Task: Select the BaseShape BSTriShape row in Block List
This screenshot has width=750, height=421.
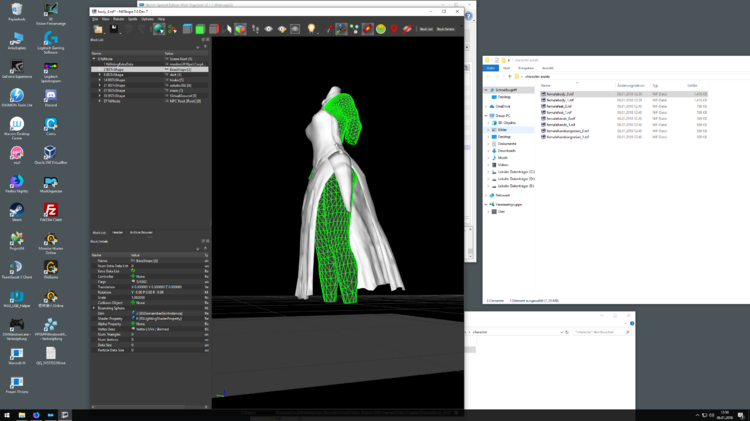Action: (150, 69)
